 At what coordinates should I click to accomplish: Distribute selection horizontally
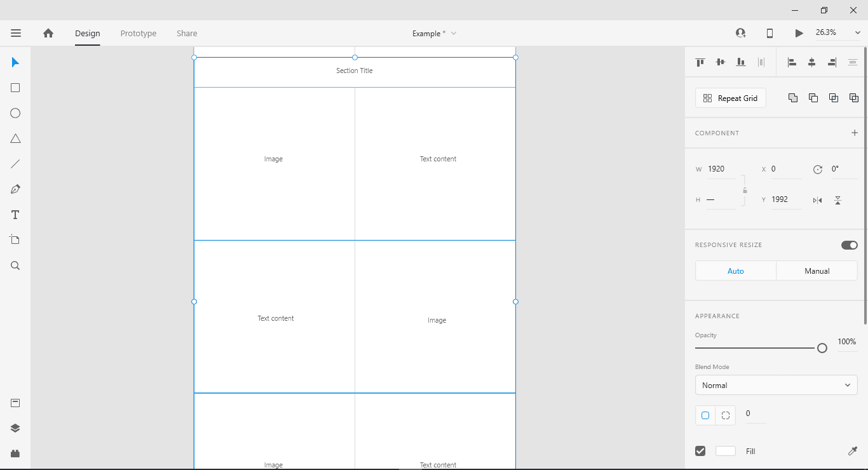[761, 62]
